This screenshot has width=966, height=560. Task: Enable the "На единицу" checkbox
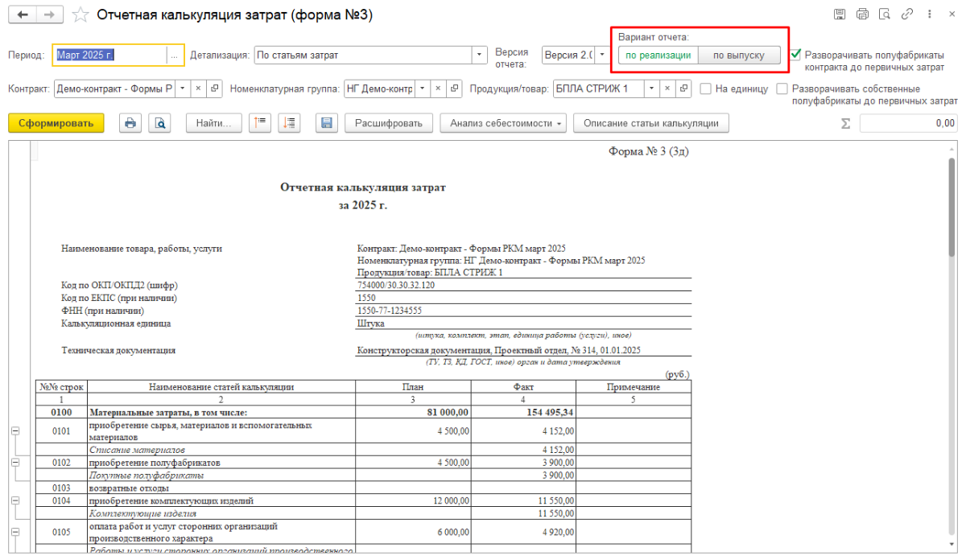705,89
